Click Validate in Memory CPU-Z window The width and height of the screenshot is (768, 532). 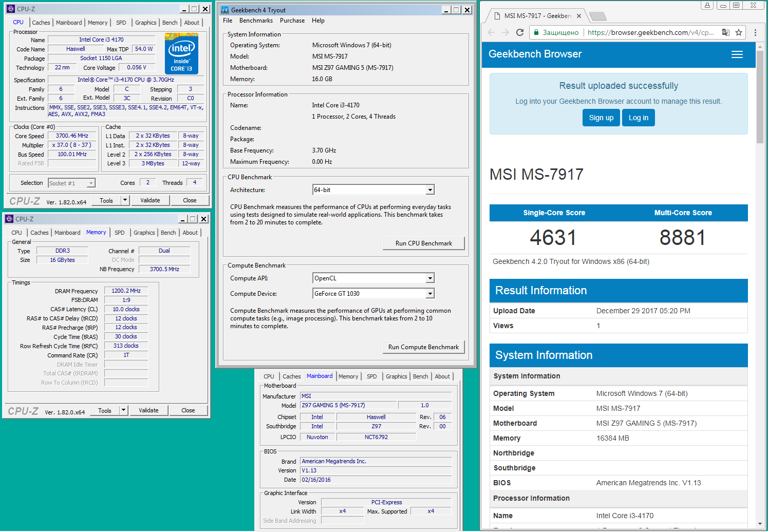coord(148,410)
